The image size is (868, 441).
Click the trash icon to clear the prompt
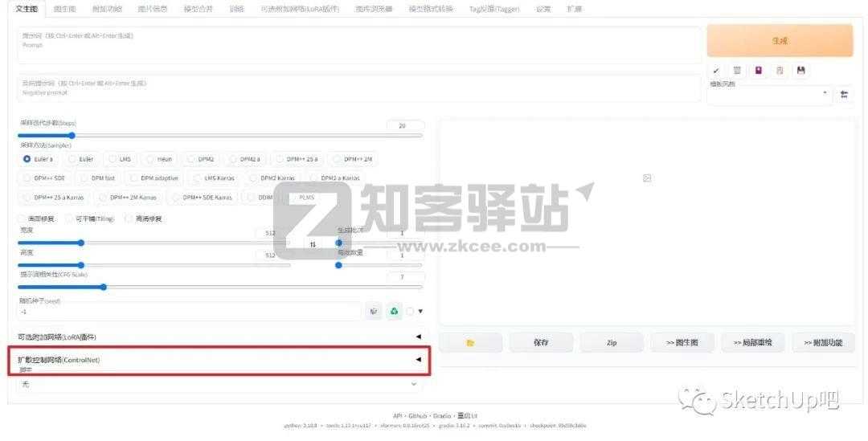point(737,71)
